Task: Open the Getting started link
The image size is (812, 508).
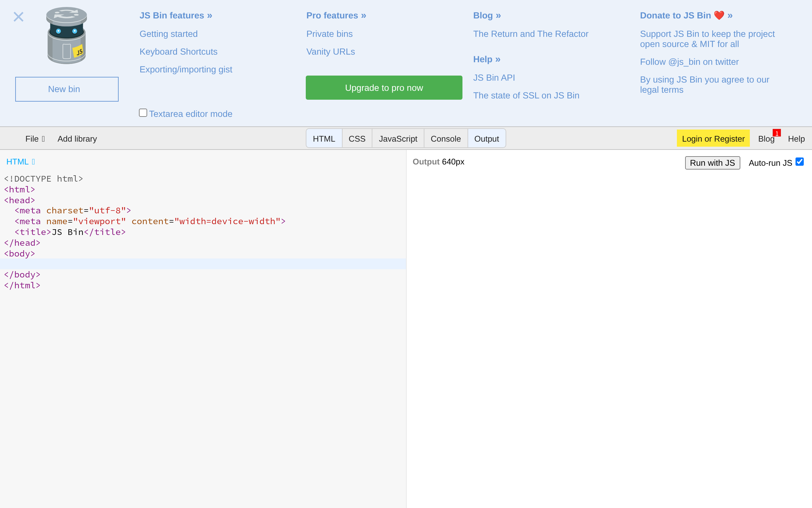Action: (168, 34)
